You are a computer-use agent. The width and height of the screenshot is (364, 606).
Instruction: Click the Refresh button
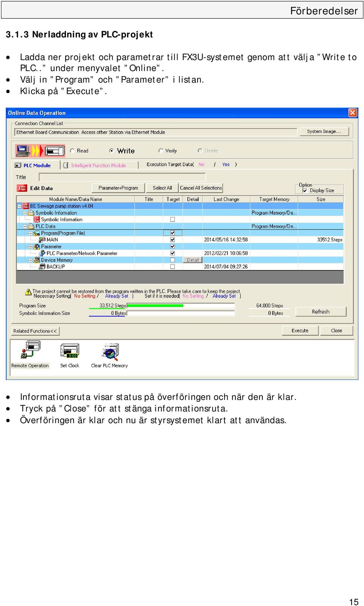pos(321,312)
